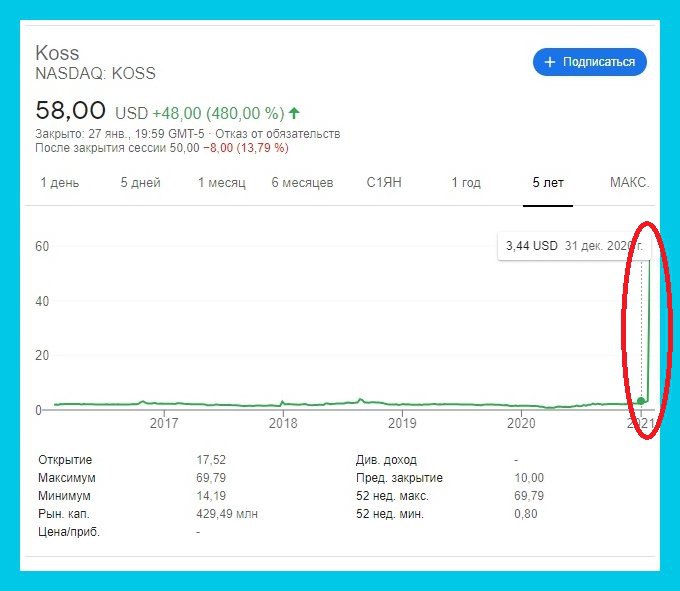
Task: Switch chart to 5 дней range
Action: (x=141, y=183)
